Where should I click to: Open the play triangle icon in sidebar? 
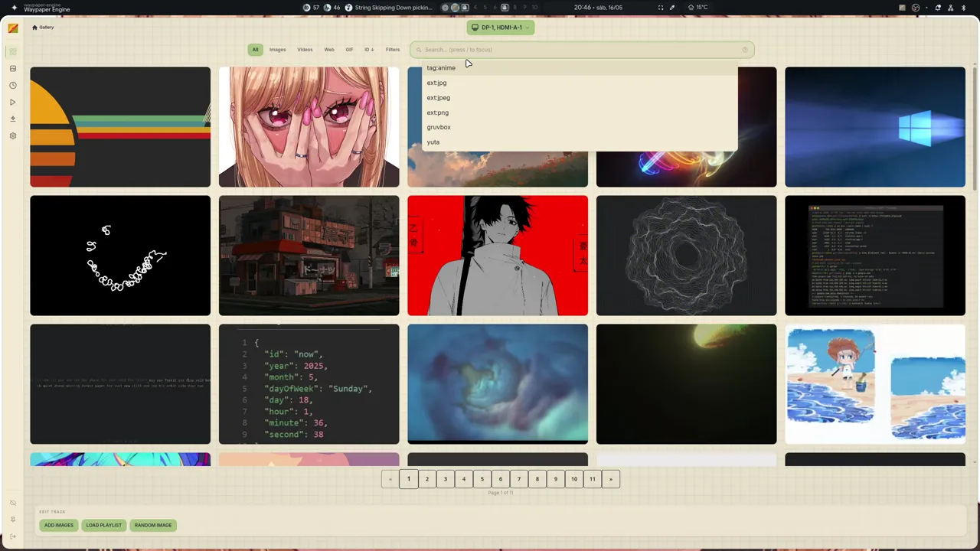13,102
